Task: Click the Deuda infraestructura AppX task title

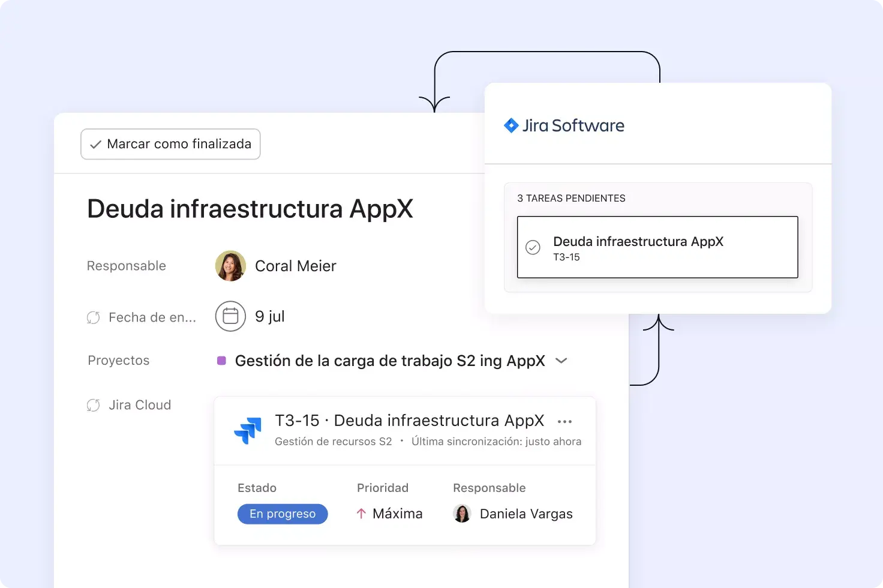Action: (x=250, y=208)
